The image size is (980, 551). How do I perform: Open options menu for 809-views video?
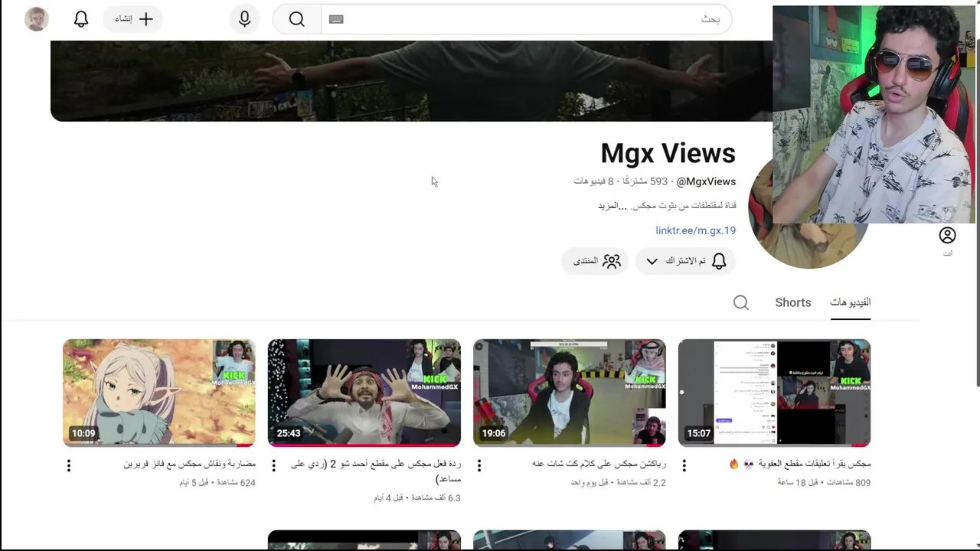(x=684, y=465)
